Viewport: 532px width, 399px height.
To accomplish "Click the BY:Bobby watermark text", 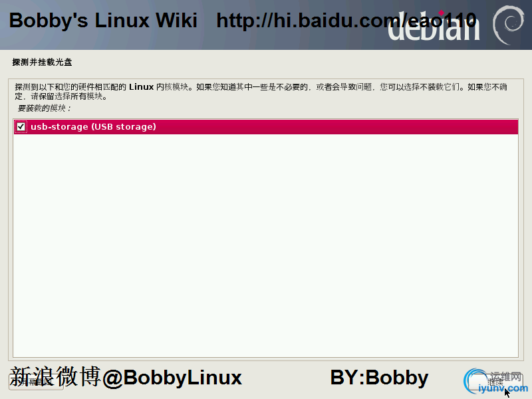I will pyautogui.click(x=379, y=377).
